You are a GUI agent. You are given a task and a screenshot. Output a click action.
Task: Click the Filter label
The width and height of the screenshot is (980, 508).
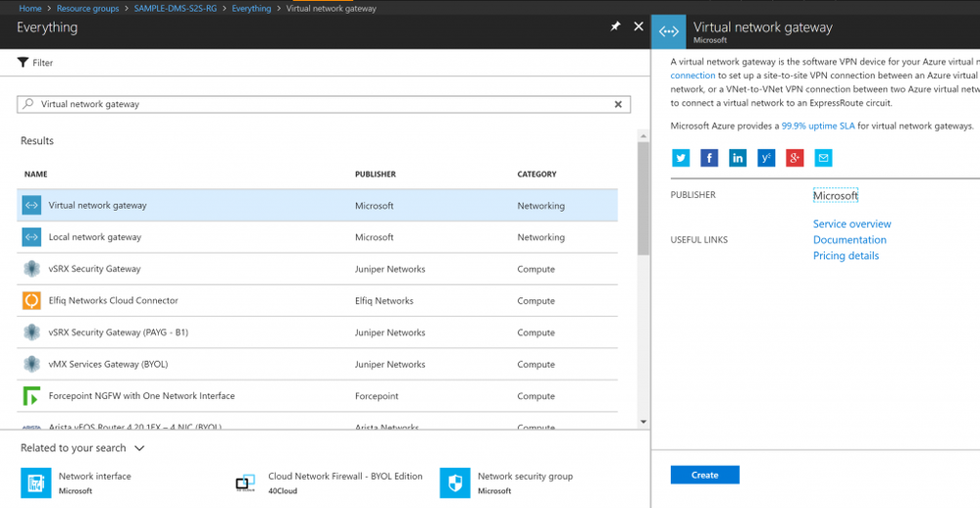(x=42, y=63)
